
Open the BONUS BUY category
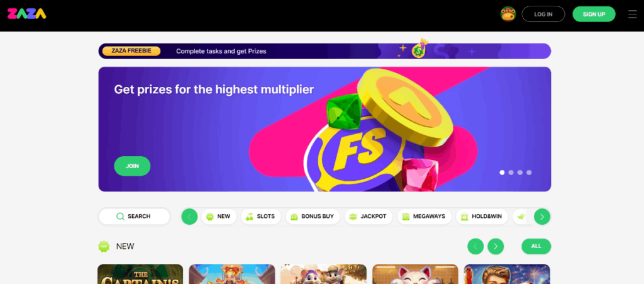[x=313, y=217]
